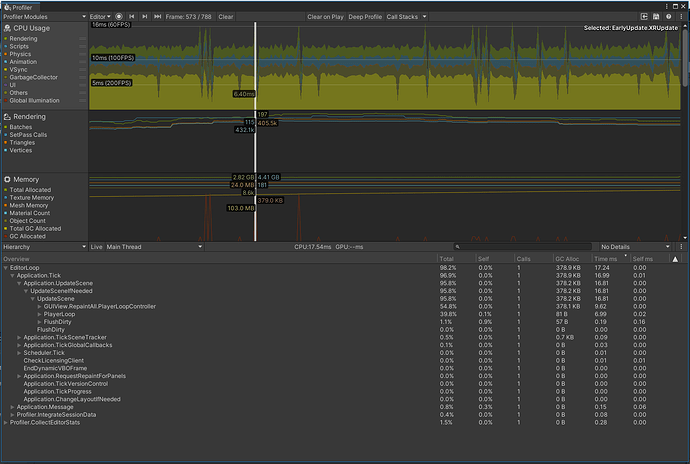Open the Profiler Modules dropdown

(x=42, y=17)
